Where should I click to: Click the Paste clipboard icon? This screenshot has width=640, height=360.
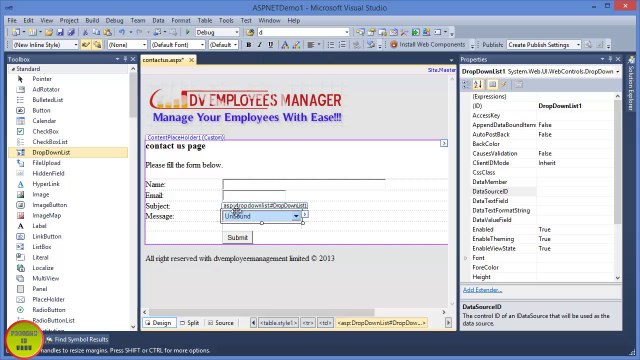107,32
